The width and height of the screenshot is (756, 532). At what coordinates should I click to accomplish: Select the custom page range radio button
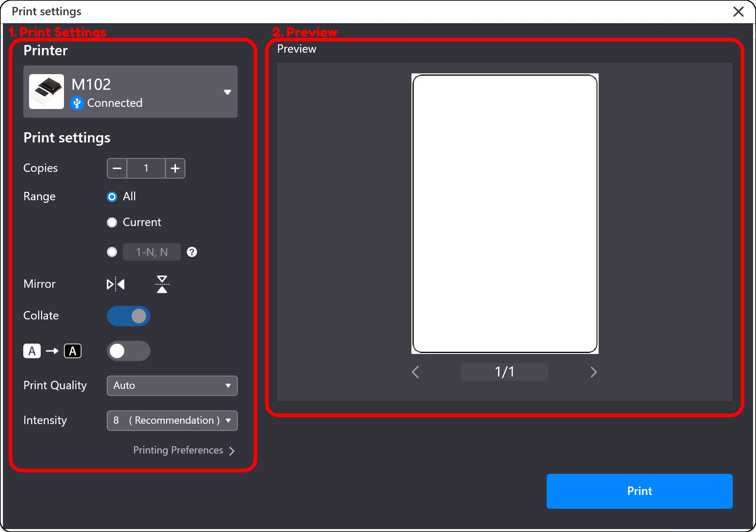(112, 252)
